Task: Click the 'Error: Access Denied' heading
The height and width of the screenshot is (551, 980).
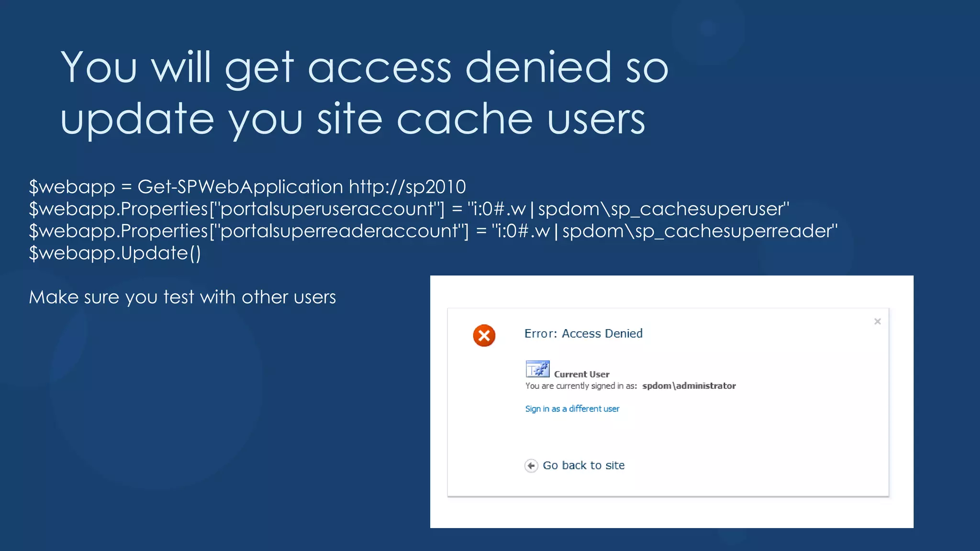Action: (583, 333)
